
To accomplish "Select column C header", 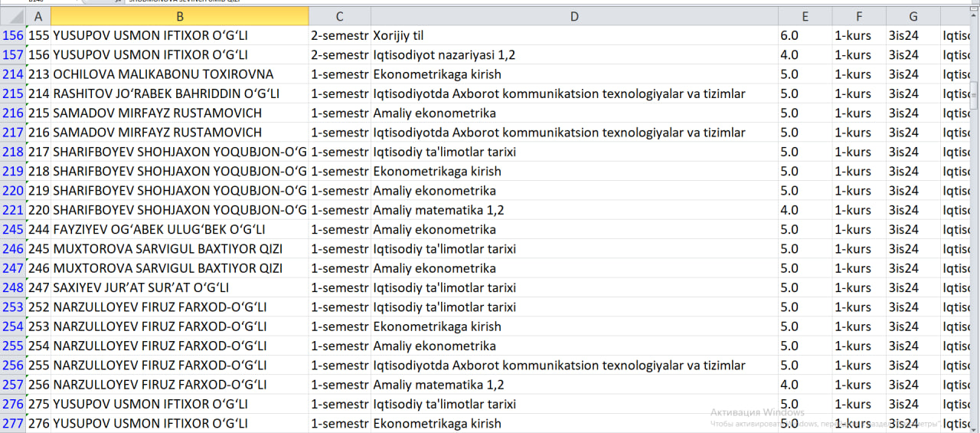I will tap(340, 16).
